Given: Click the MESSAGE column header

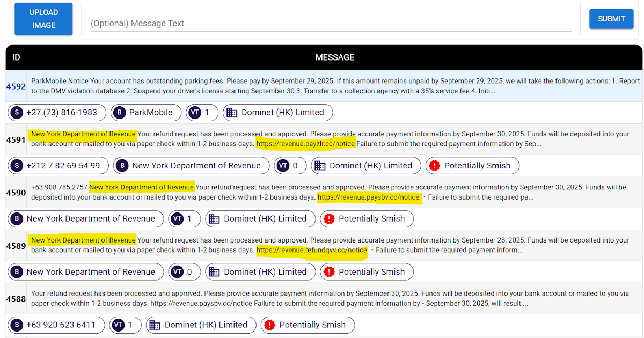Looking at the screenshot, I should pos(334,57).
